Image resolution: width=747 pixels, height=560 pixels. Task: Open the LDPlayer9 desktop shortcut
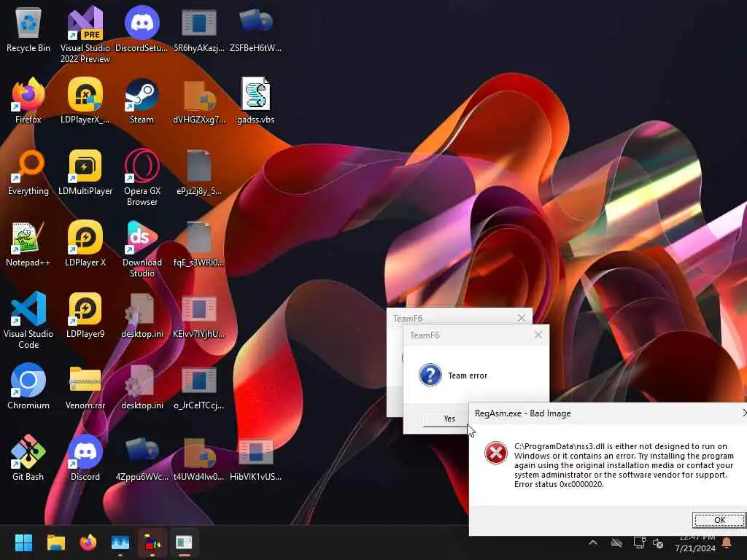(85, 315)
